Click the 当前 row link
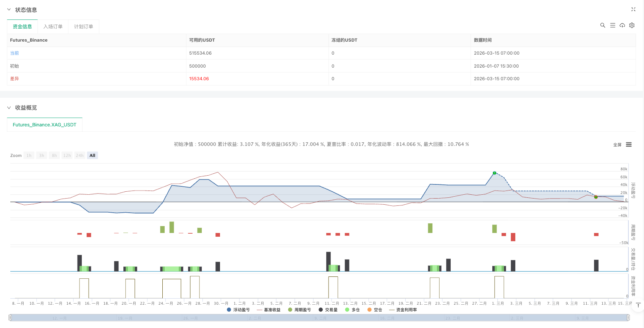 pos(15,53)
